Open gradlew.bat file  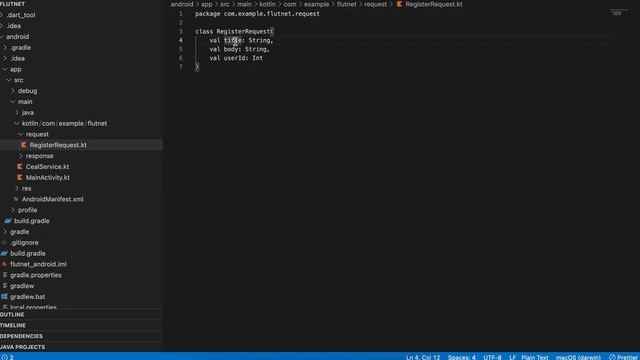point(27,297)
